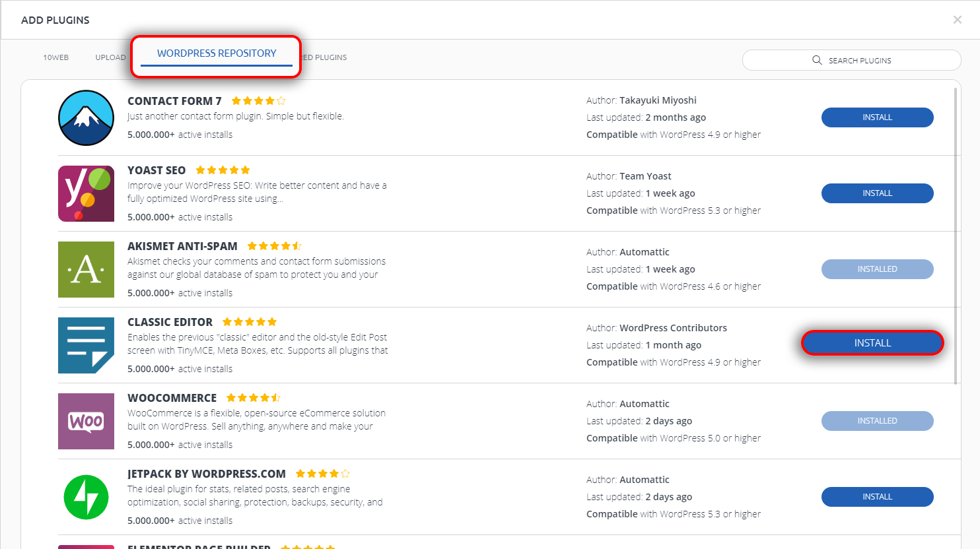The image size is (980, 549).
Task: Click the Yoast SEO title
Action: (157, 170)
